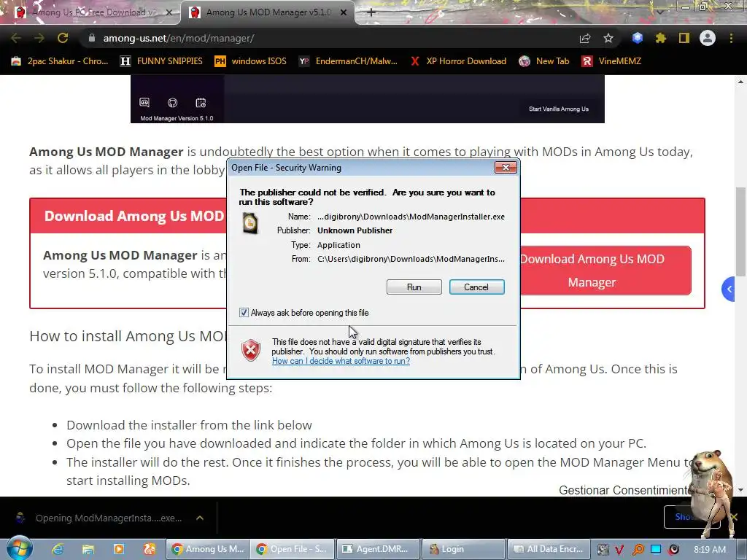Open a new browser tab with plus
This screenshot has height=560, width=747.
tap(371, 12)
